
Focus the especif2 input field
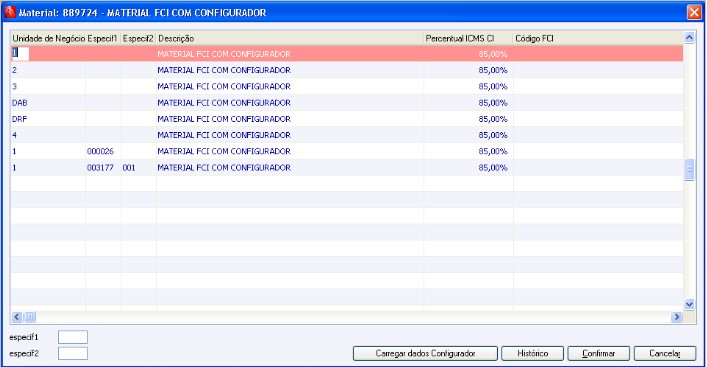point(73,353)
